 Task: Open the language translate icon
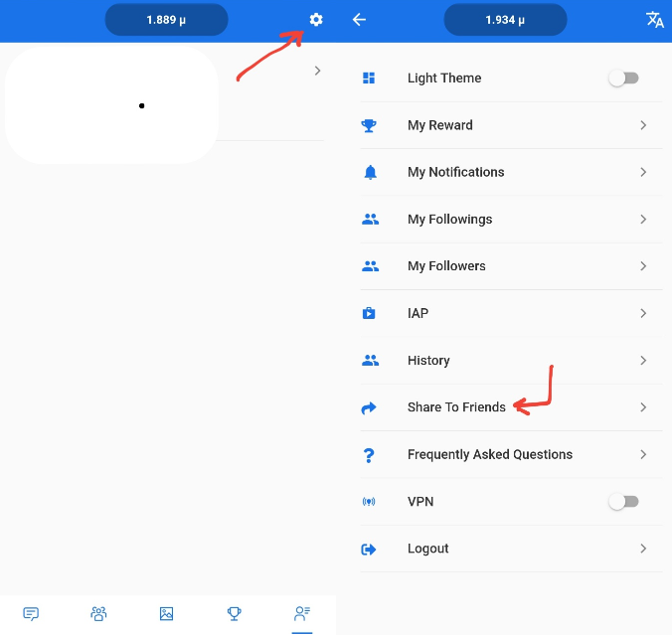[654, 19]
